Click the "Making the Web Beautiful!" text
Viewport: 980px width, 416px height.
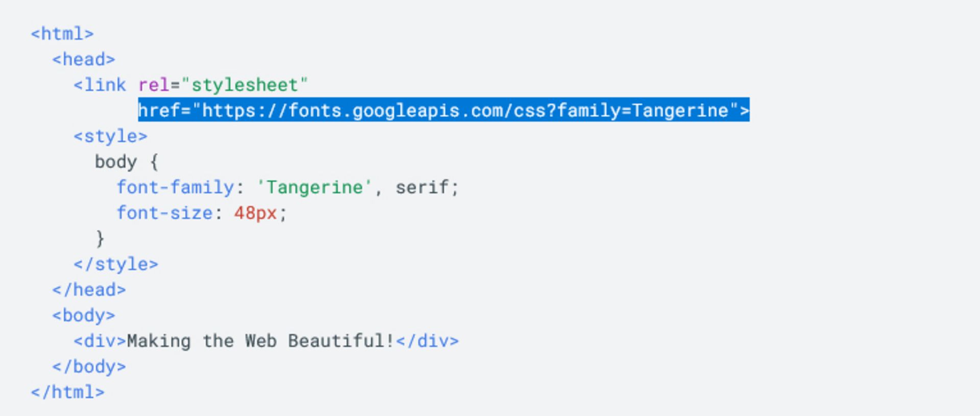(x=261, y=341)
